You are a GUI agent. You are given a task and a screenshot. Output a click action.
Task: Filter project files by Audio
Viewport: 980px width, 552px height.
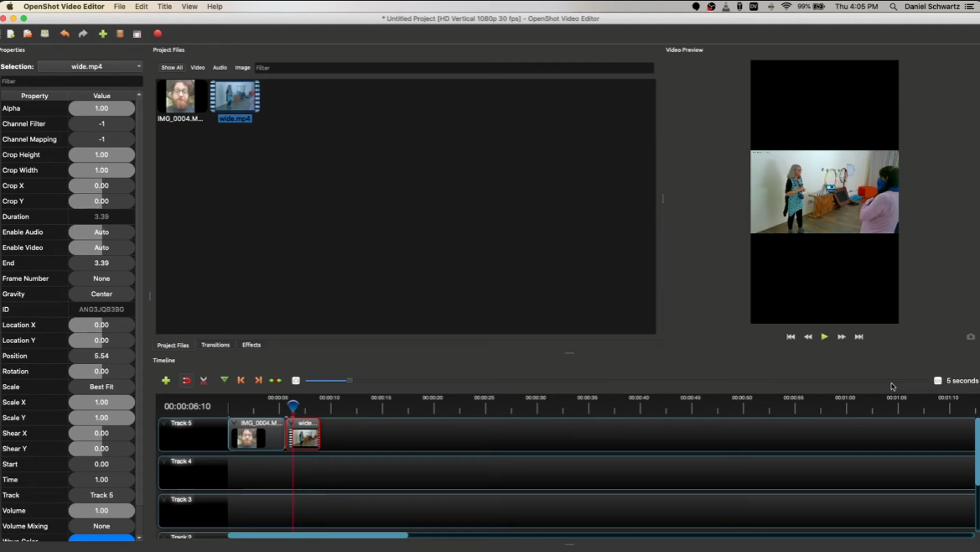tap(220, 67)
